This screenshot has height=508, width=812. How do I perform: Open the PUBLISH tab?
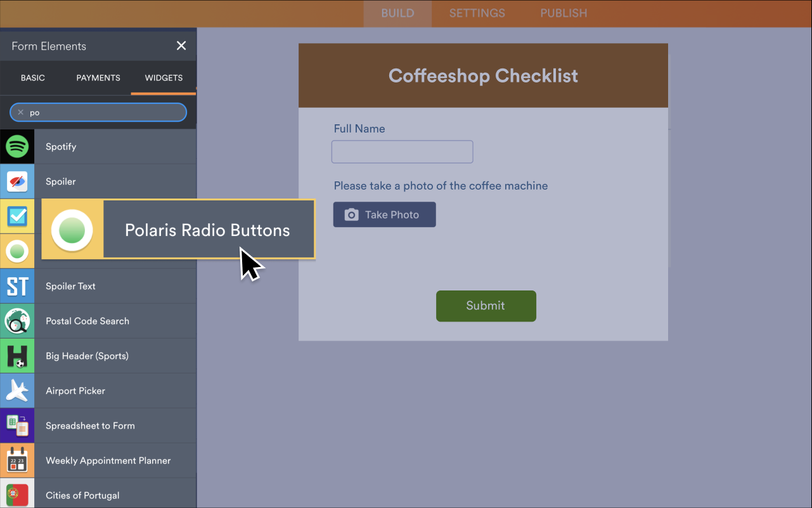click(x=563, y=13)
